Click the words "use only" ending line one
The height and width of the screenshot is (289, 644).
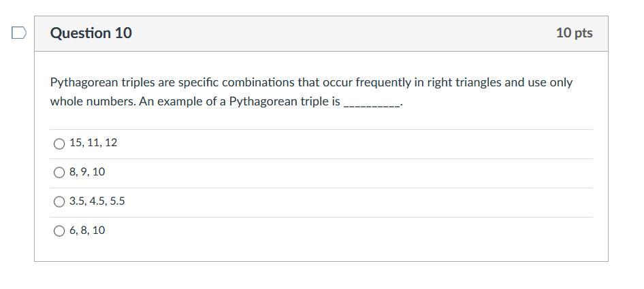(550, 82)
